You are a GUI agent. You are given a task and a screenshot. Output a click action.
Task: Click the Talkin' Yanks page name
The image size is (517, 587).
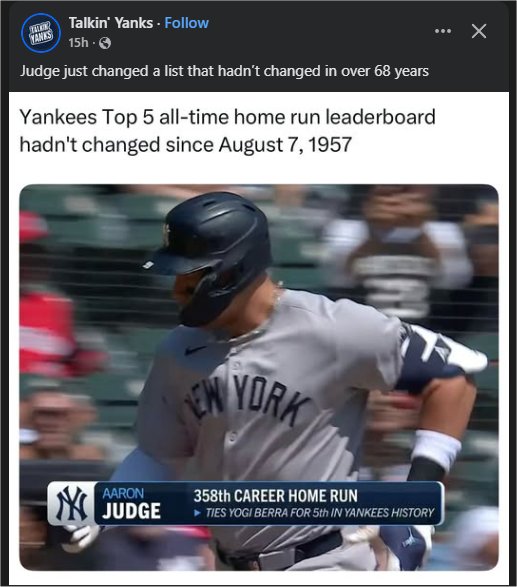pos(111,23)
